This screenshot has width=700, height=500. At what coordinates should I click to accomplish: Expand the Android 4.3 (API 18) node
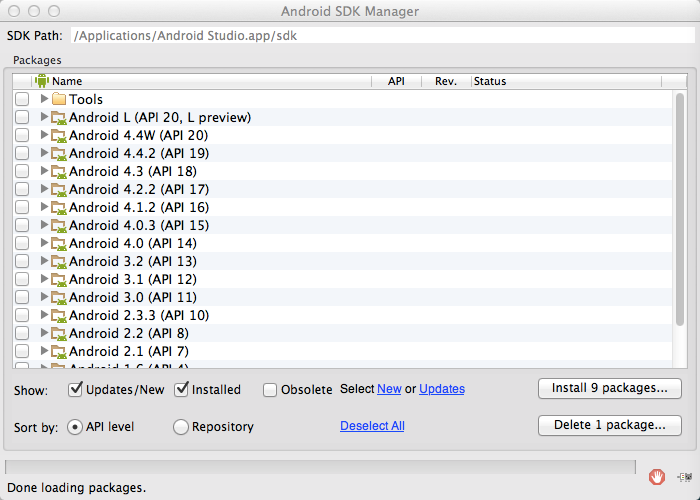coord(44,171)
